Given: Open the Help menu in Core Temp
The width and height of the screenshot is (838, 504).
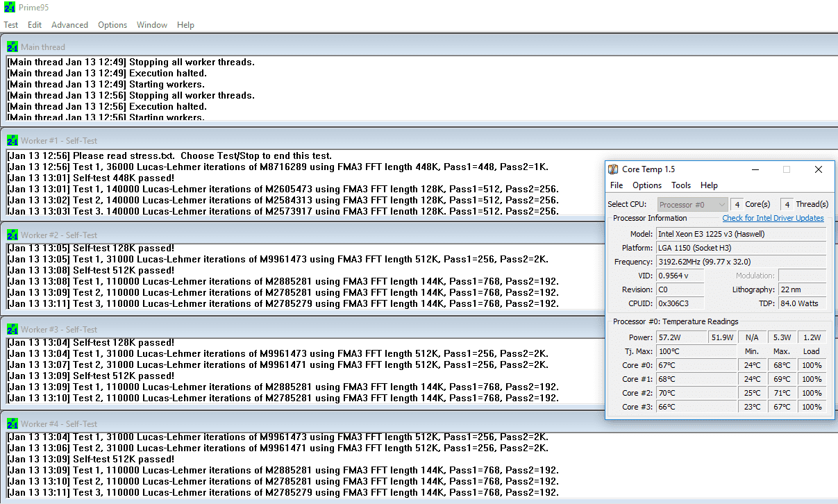Looking at the screenshot, I should point(709,185).
